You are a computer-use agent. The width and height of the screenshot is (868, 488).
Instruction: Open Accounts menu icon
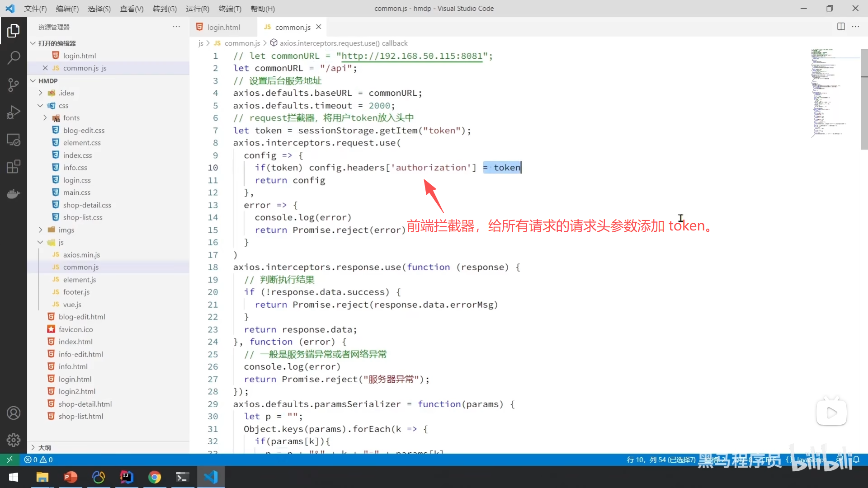[x=14, y=413]
